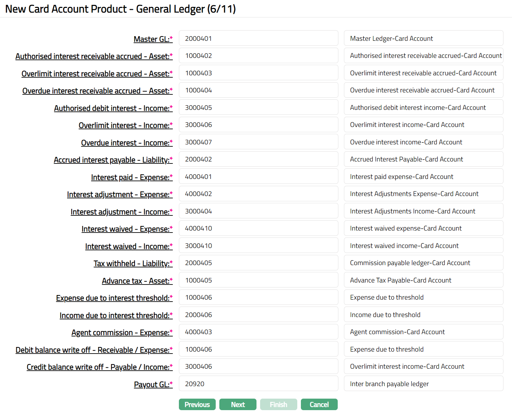This screenshot has height=420, width=512.
Task: Click the Income due to threshold description field
Action: [x=423, y=315]
